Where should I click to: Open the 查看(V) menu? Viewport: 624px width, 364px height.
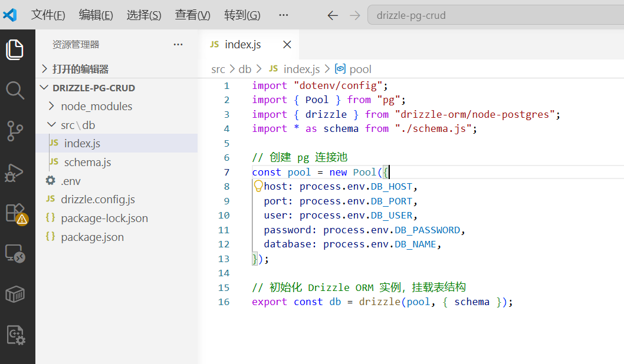coord(192,15)
